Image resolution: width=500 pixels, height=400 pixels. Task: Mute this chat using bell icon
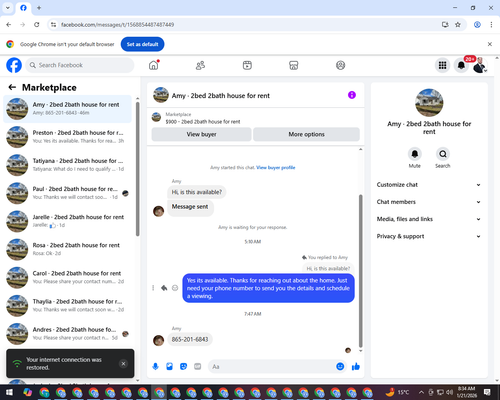tap(415, 154)
